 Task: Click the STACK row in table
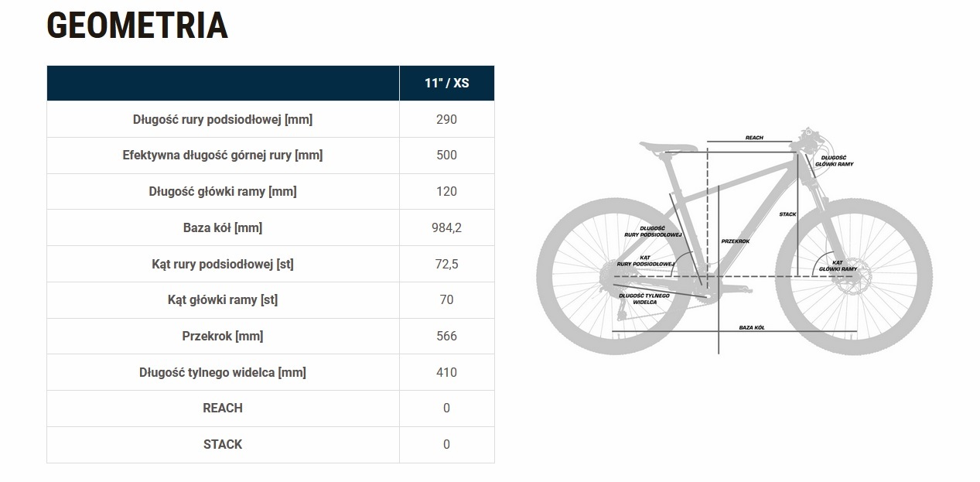coord(223,444)
